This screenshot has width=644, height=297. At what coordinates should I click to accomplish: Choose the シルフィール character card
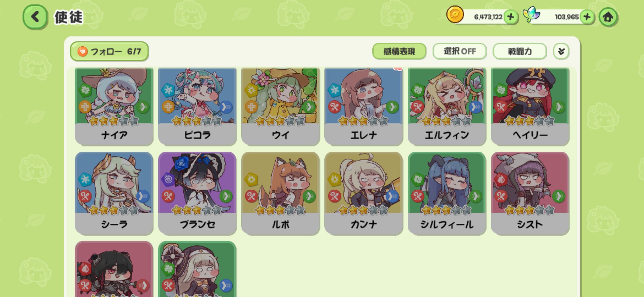447,193
